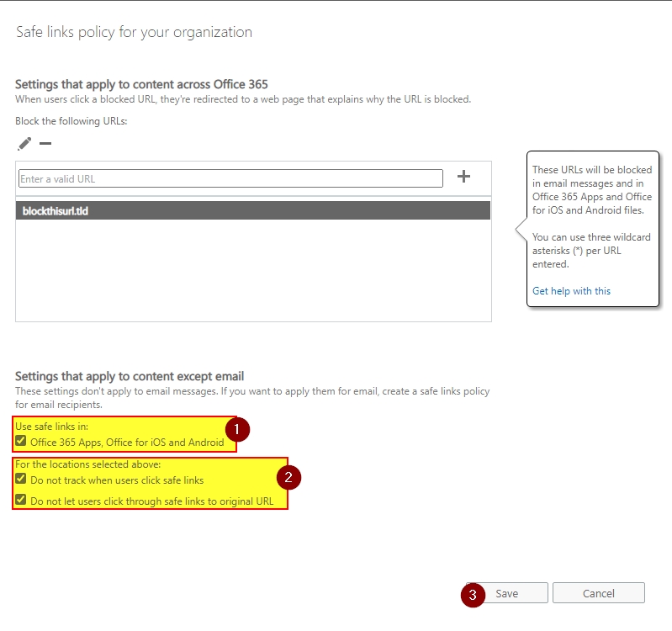Click Settings that apply except email heading
Viewport: 672px width, 631px height.
pos(130,376)
